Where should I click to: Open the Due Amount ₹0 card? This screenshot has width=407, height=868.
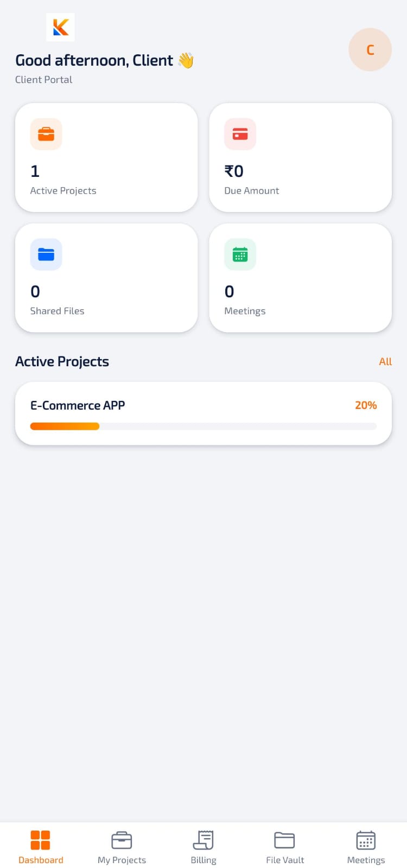pos(301,157)
